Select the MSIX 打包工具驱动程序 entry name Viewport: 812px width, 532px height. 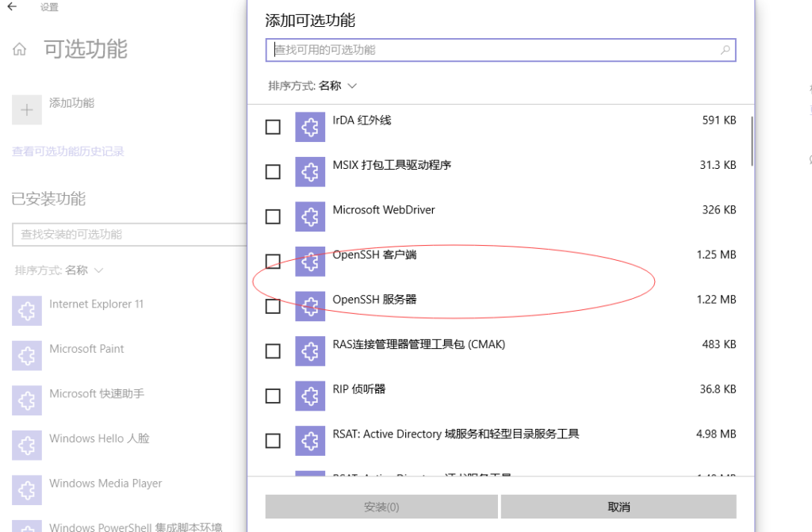coord(392,165)
